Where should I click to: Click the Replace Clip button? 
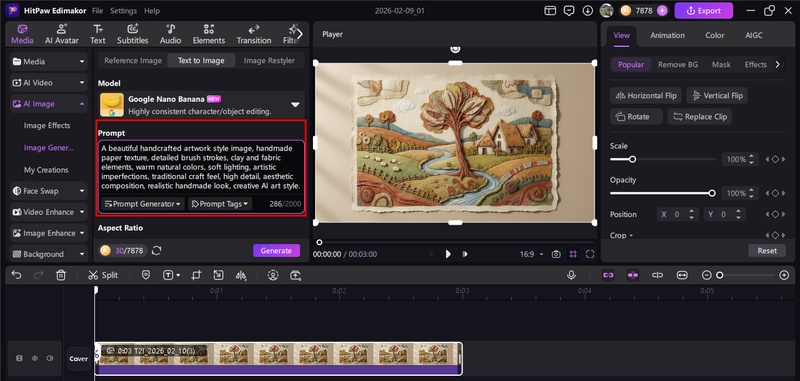click(x=700, y=116)
